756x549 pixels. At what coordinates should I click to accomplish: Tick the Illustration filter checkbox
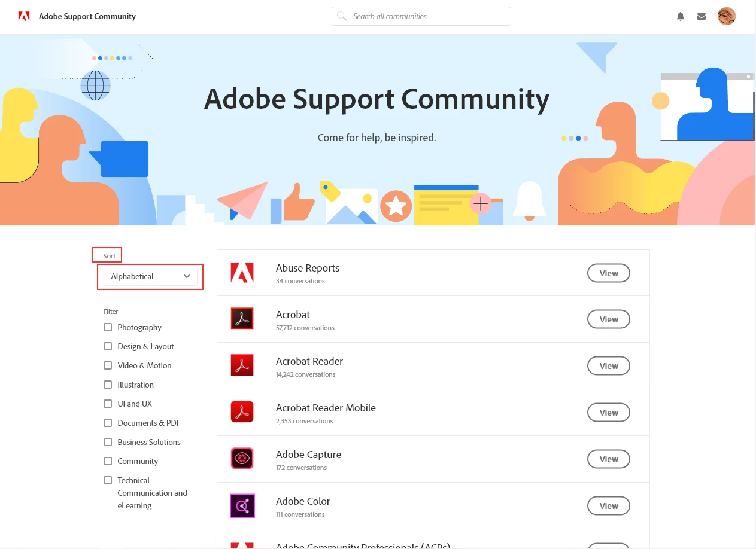point(108,385)
